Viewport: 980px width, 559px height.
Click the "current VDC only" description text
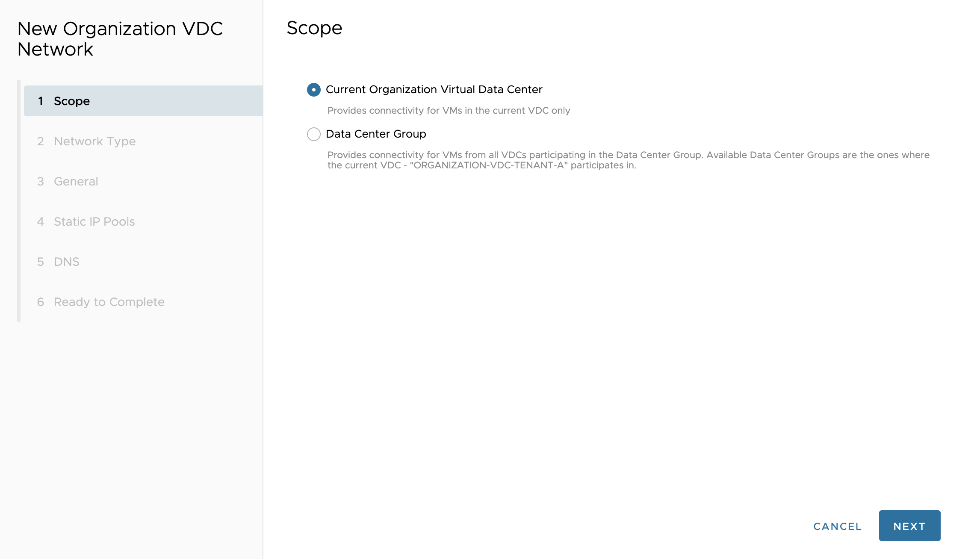pyautogui.click(x=449, y=111)
